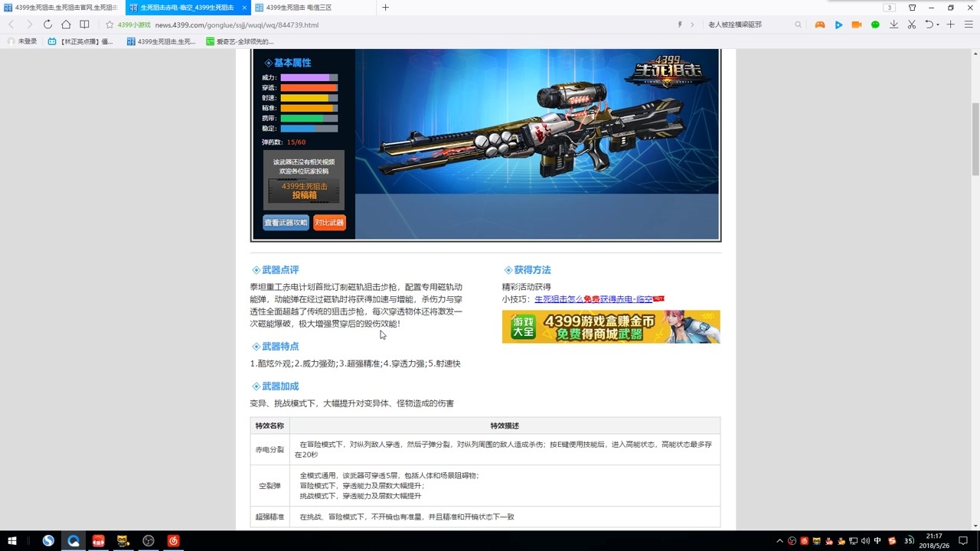Click undo closed-tab arrow icon
The image size is (980, 551).
pos(929,24)
